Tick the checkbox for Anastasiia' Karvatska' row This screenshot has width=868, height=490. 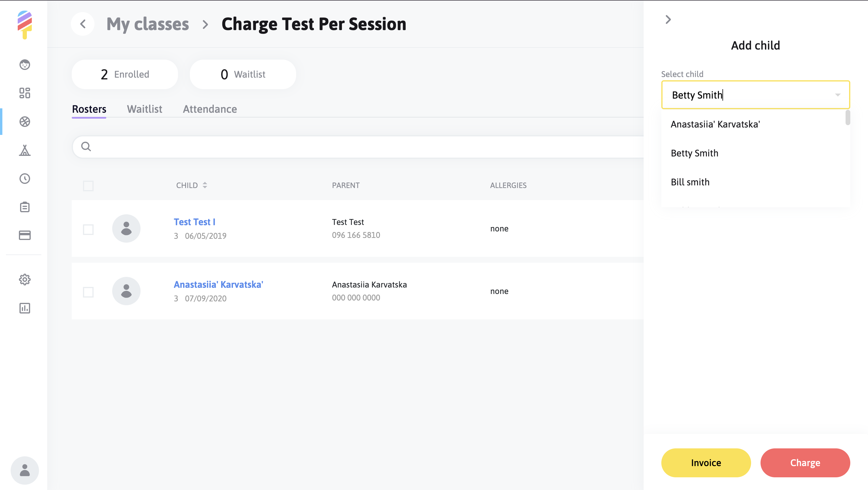pyautogui.click(x=88, y=292)
